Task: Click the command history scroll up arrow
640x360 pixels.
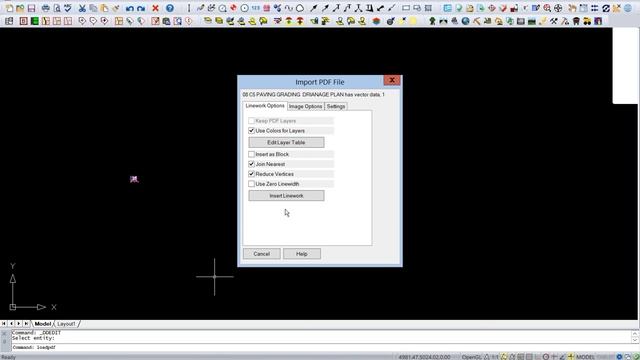Action: click(x=635, y=333)
